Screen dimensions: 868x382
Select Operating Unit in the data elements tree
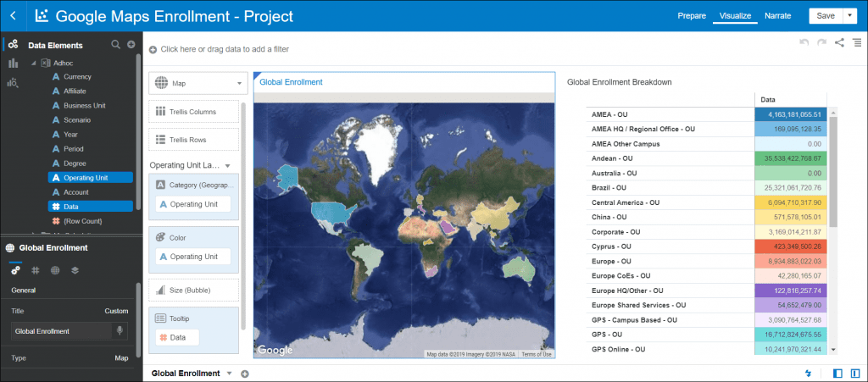(90, 178)
